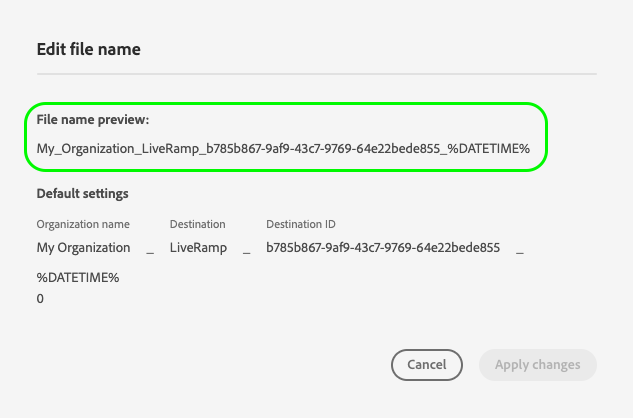Select the Organization name column label
Screen dimensions: 633x418
point(83,225)
